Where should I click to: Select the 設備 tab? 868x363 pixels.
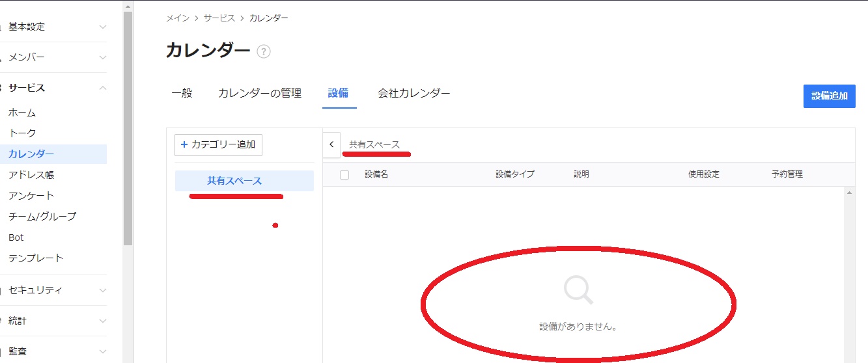338,93
